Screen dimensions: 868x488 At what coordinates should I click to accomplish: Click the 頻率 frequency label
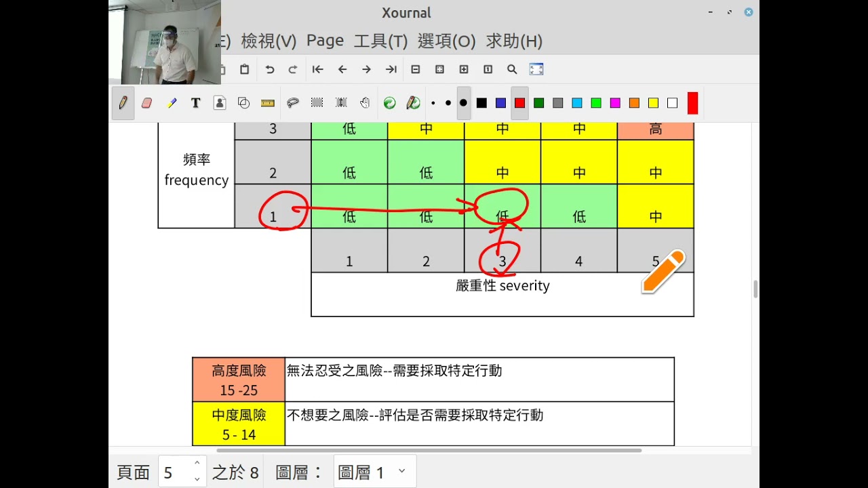(x=197, y=169)
